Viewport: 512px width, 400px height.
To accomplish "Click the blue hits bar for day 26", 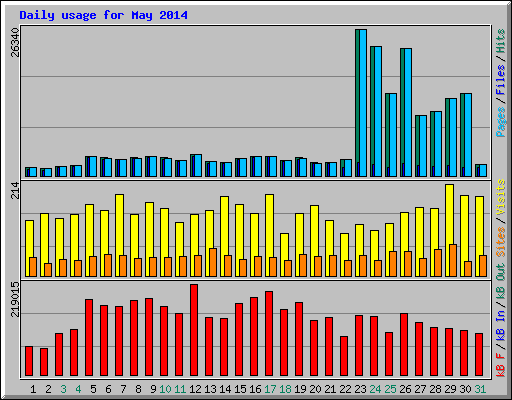I will 408,112.
